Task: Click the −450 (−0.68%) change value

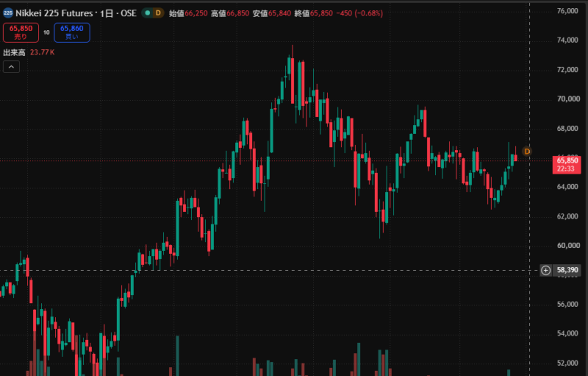Action: coord(359,13)
